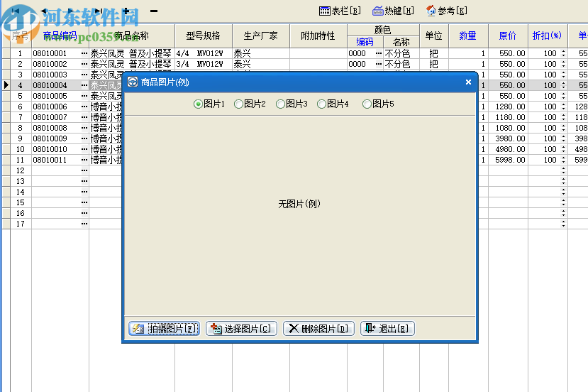
Task: Open product code lookup for 08010006
Action: pos(84,107)
